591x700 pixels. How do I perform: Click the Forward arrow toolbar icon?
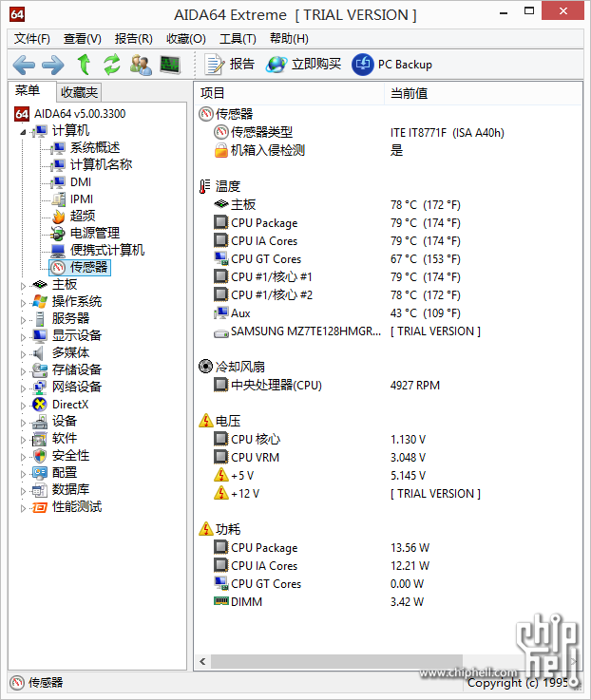pos(52,65)
